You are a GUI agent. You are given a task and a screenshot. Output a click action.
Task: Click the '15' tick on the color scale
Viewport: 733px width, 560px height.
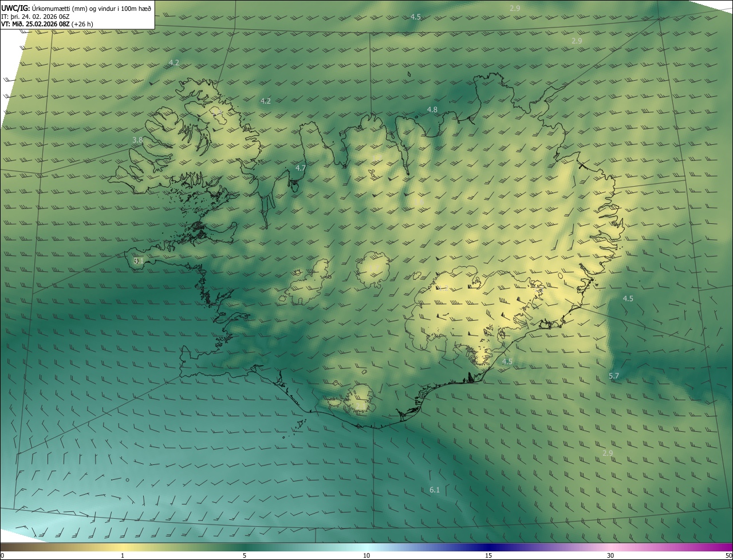488,555
